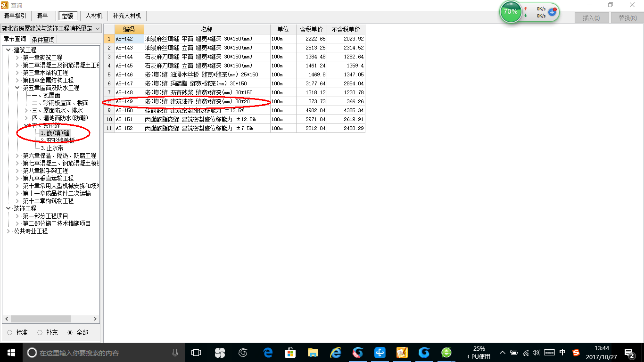
Task: Click the grey swirl taskbar icon
Action: click(243, 353)
